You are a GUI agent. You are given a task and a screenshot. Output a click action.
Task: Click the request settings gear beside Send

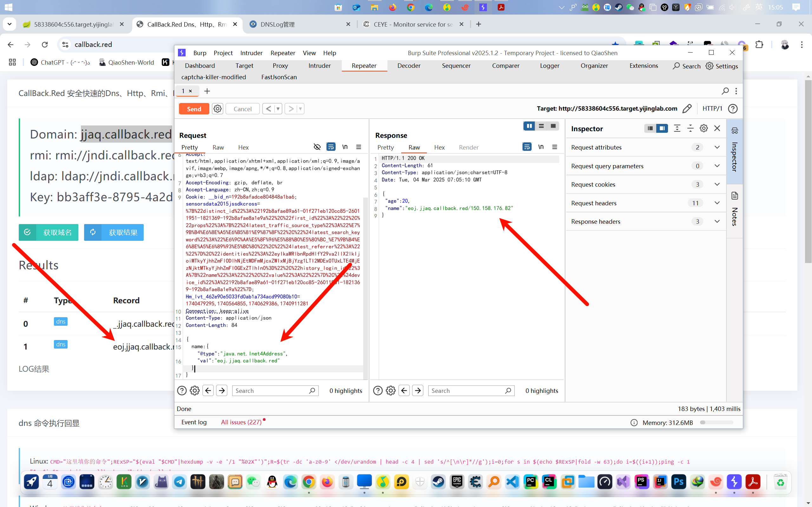[217, 109]
